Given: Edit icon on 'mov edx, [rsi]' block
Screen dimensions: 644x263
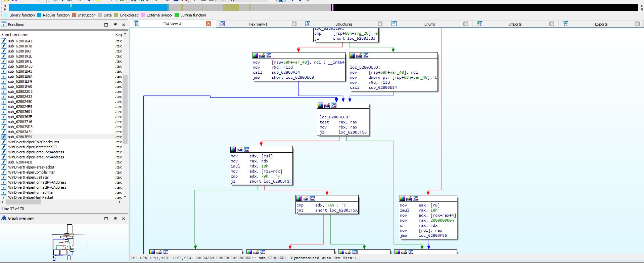Looking at the screenshot, I should pyautogui.click(x=240, y=149).
